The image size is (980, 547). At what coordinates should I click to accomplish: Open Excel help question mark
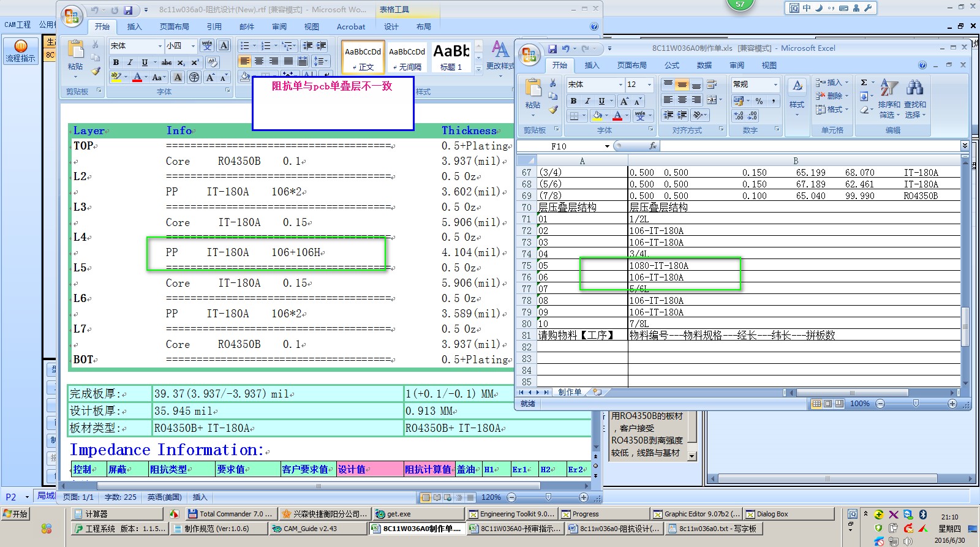[922, 65]
